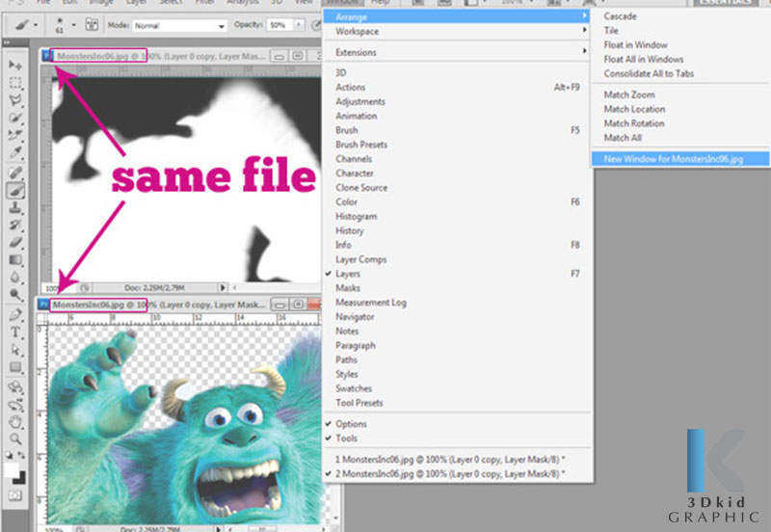Set the foreground color swatch
771x532 pixels.
click(12, 469)
